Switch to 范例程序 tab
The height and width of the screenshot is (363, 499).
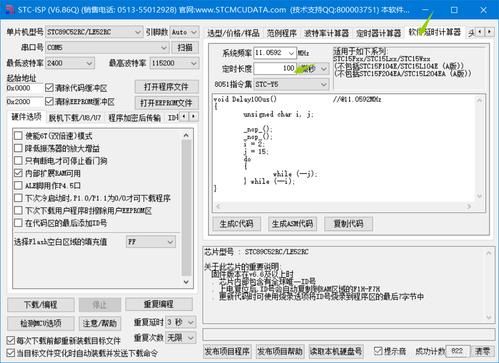[282, 33]
